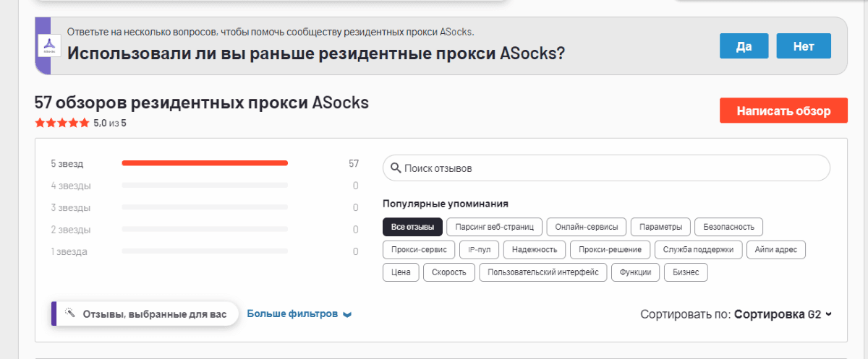Click the empty 3-star rating bar

point(205,207)
